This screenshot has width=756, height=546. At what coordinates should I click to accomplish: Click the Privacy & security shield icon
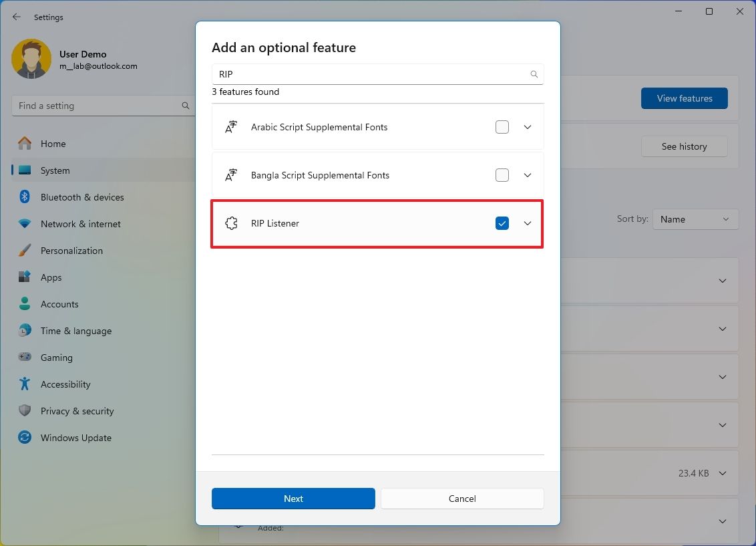coord(25,410)
